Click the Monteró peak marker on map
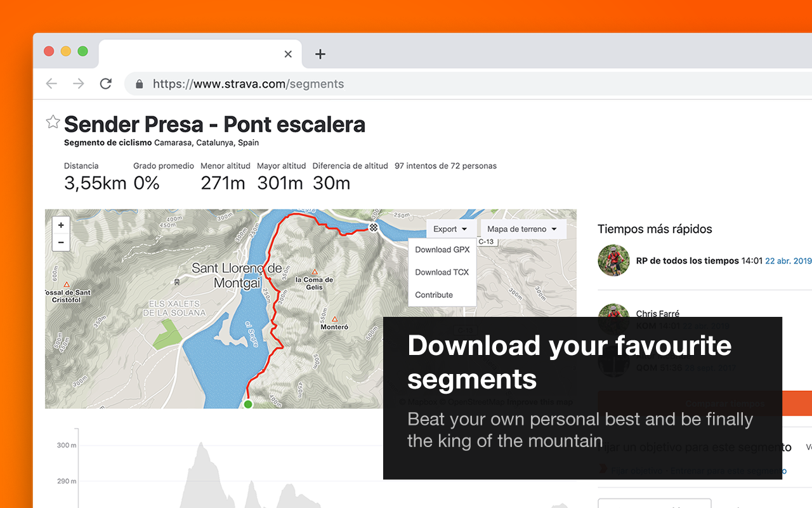The image size is (812, 508). click(334, 319)
